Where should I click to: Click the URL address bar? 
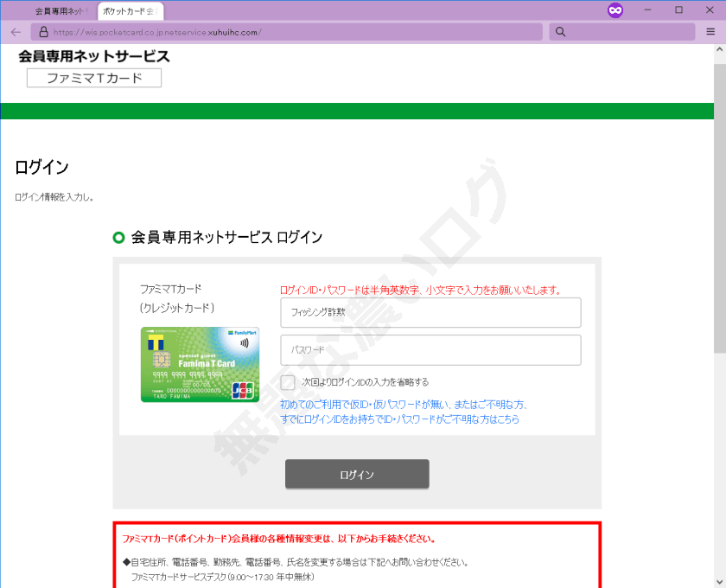point(287,32)
